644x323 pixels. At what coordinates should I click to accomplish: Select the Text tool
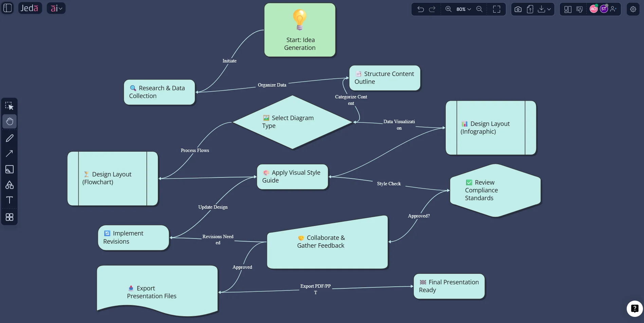tap(10, 200)
